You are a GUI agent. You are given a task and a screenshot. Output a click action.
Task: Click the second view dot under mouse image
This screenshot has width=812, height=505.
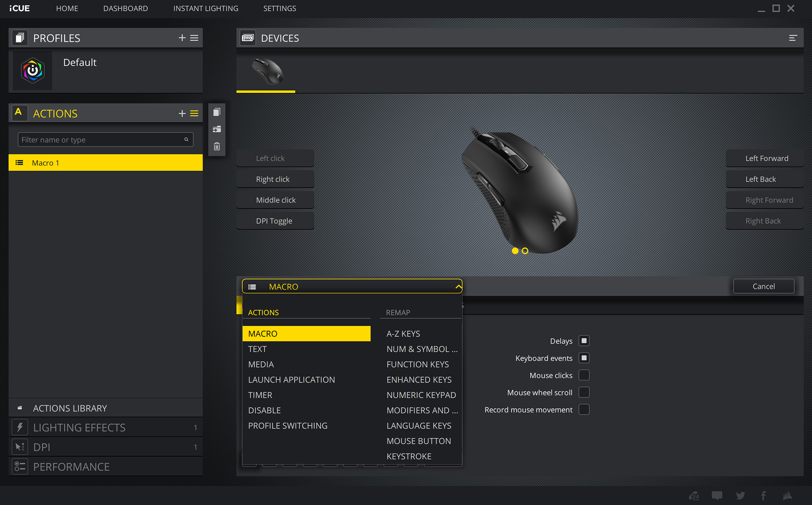click(525, 251)
